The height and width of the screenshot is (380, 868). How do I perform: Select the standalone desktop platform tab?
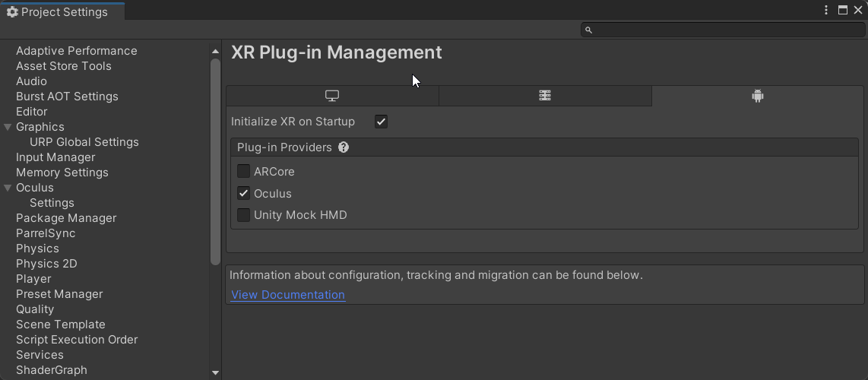pyautogui.click(x=332, y=96)
